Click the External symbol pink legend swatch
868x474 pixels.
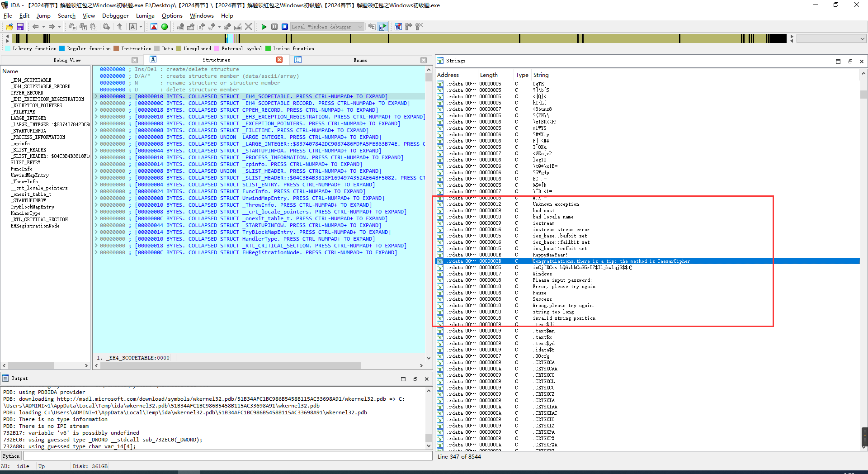click(217, 48)
